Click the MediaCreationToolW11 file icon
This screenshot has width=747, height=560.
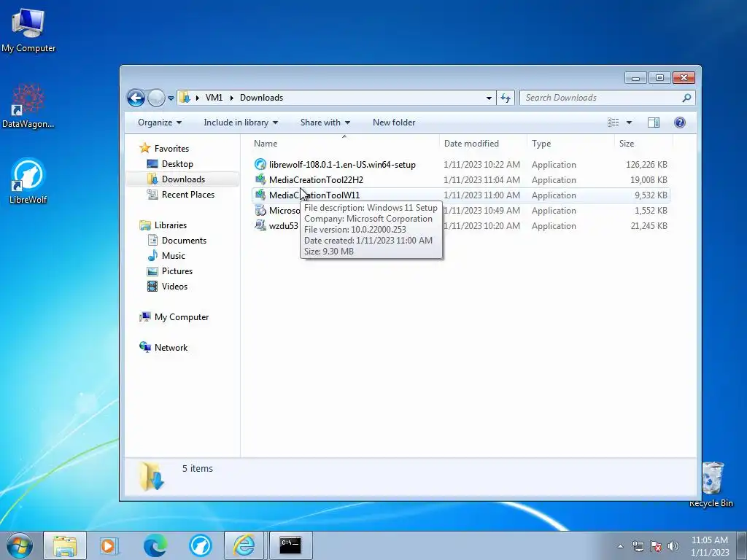point(260,195)
